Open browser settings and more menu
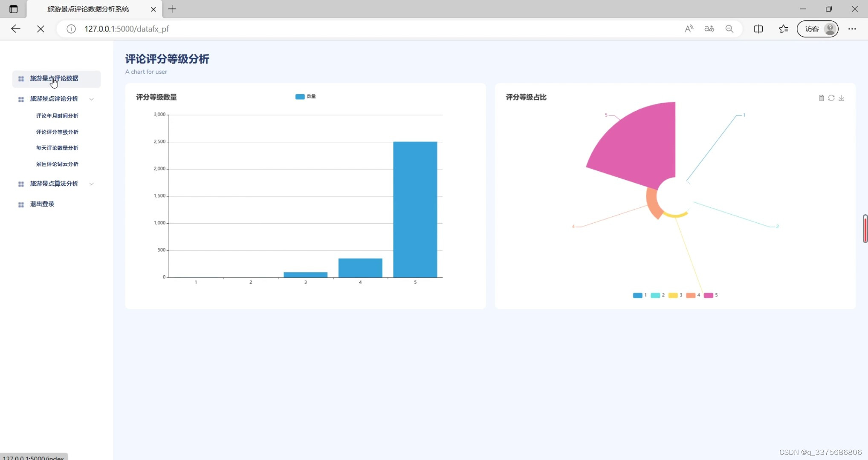 pyautogui.click(x=852, y=29)
